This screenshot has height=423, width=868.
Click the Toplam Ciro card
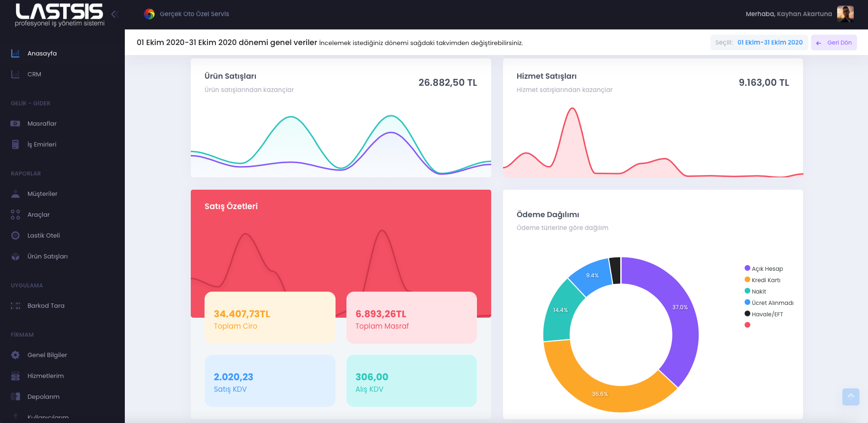tap(270, 318)
